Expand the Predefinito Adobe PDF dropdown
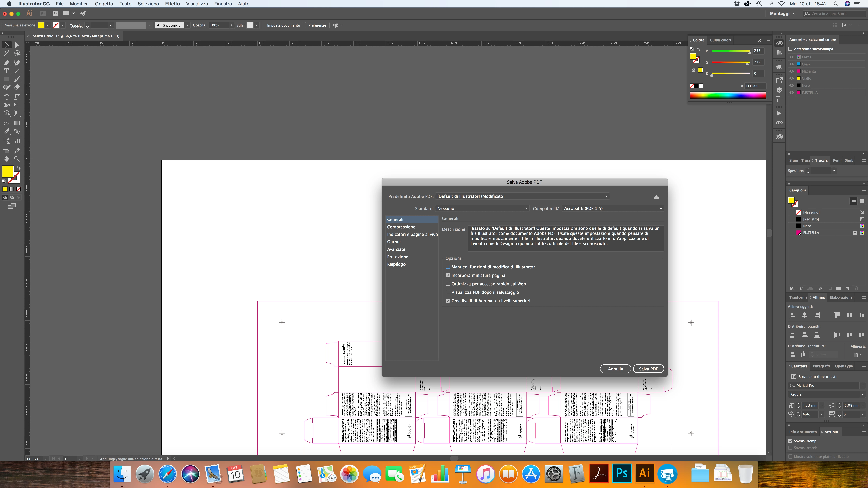Screen dimensions: 868x488 point(522,196)
